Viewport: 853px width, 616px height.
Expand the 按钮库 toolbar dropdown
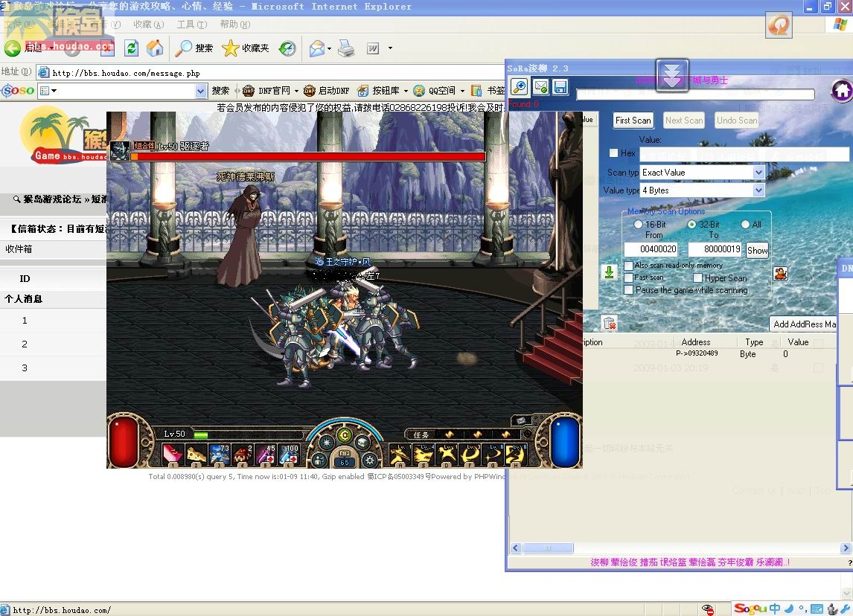(x=406, y=91)
